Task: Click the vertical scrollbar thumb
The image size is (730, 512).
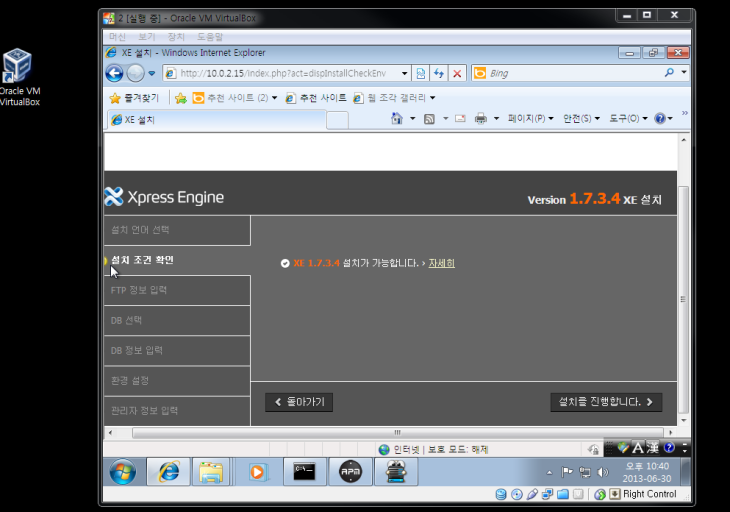Action: tap(683, 299)
